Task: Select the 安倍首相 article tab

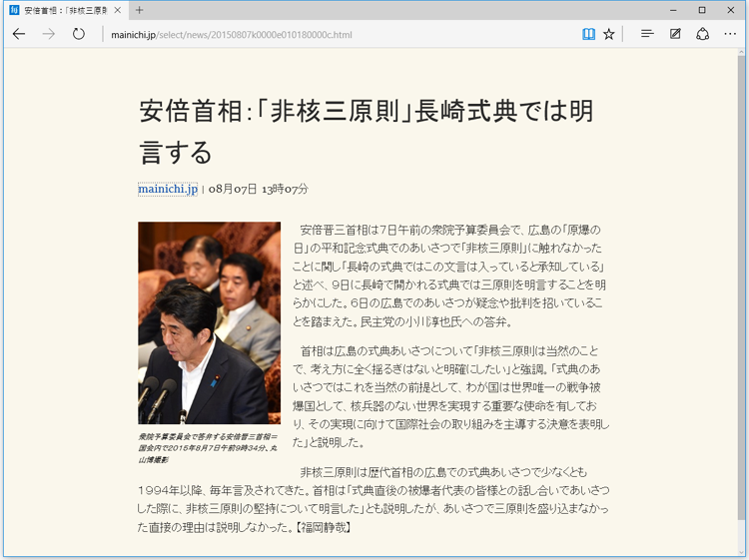Action: pos(60,10)
